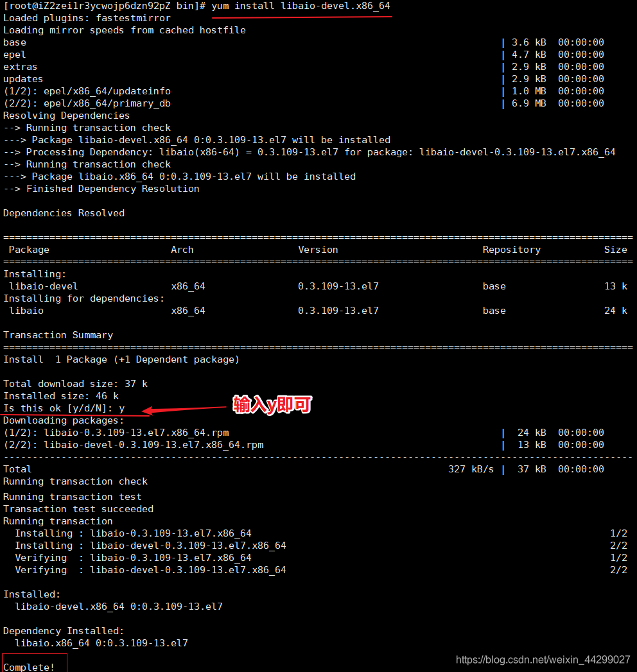Select the 'Transaction test succeeded' line
The image size is (637, 672).
coord(78,509)
